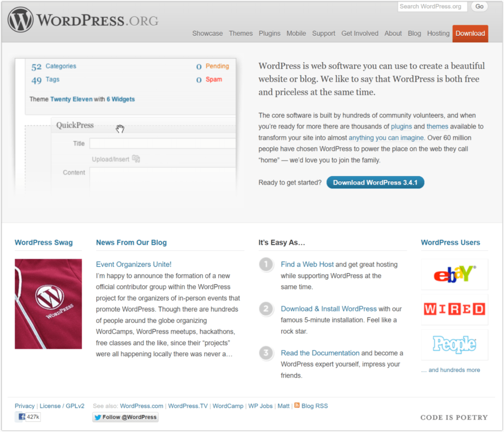Open the Themes menu item
This screenshot has height=432, width=504.
pos(240,33)
